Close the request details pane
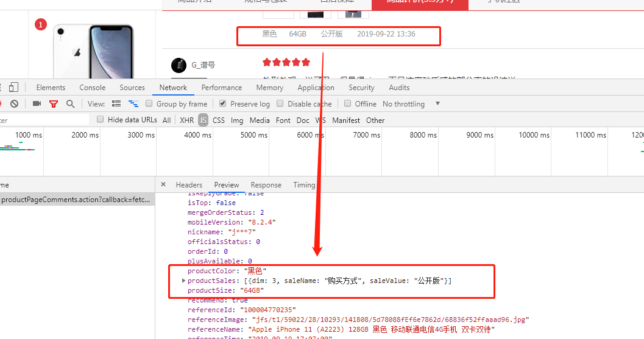Viewport: 644px width, 339px height. tap(163, 184)
